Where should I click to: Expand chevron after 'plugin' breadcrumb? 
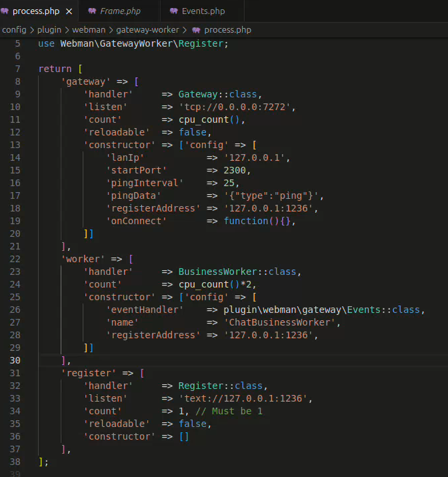click(67, 30)
